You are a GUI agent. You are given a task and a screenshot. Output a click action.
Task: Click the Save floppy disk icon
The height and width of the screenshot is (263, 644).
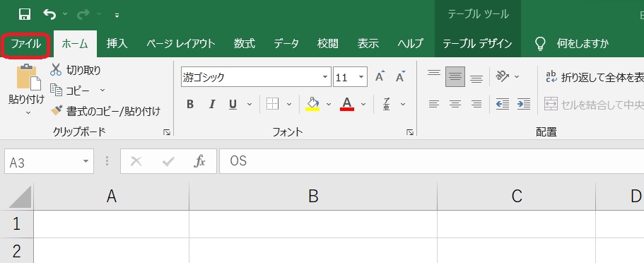pos(25,15)
